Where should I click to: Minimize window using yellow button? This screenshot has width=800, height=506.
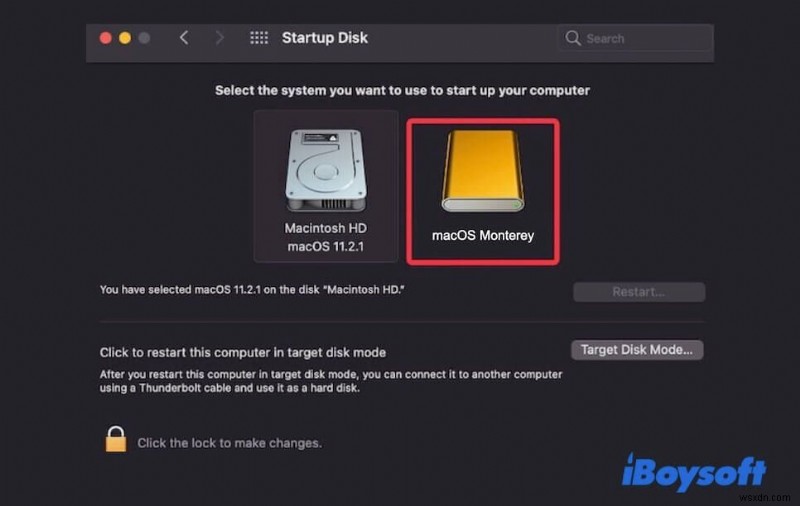tap(125, 38)
